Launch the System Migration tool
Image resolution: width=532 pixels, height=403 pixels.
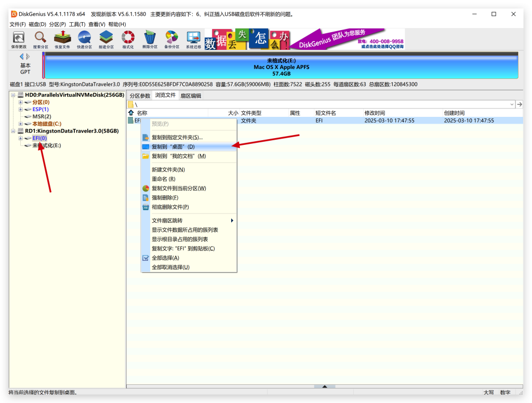(193, 39)
